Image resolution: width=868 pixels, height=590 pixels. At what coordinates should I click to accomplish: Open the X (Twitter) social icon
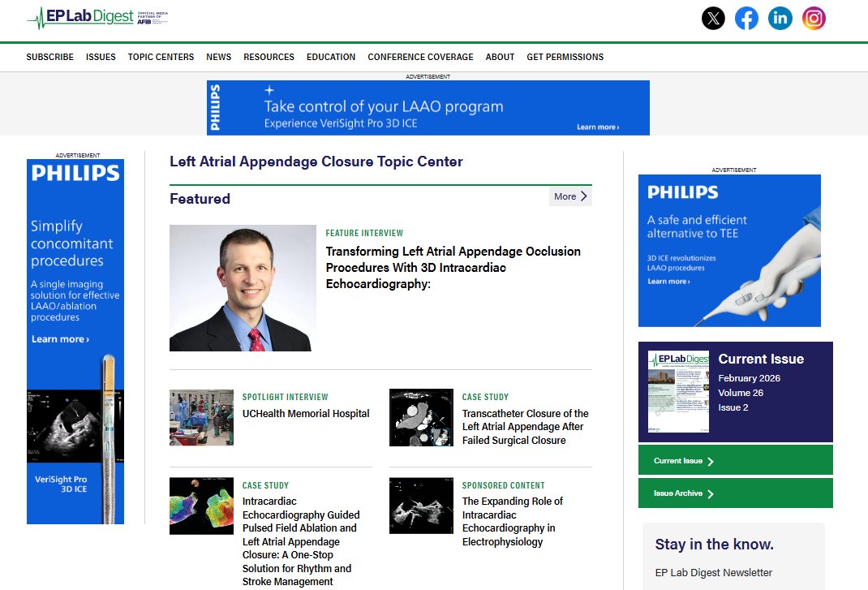tap(713, 19)
